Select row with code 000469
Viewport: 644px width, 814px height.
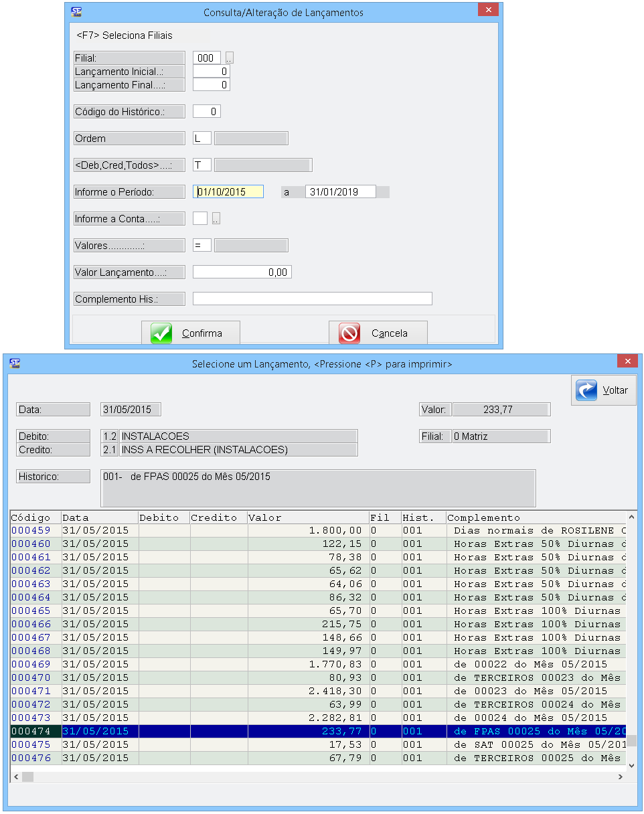pyautogui.click(x=31, y=664)
